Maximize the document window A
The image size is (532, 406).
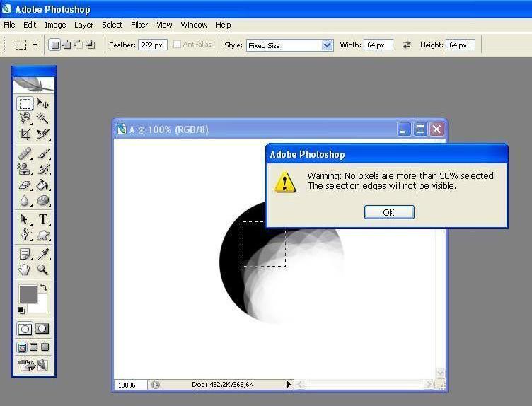click(x=420, y=129)
